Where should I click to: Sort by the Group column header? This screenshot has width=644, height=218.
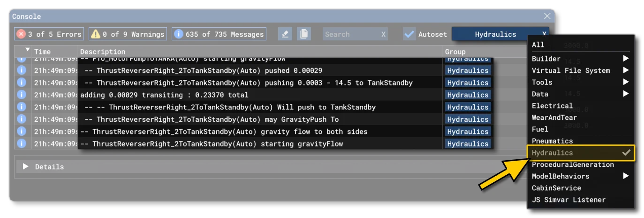pyautogui.click(x=455, y=52)
